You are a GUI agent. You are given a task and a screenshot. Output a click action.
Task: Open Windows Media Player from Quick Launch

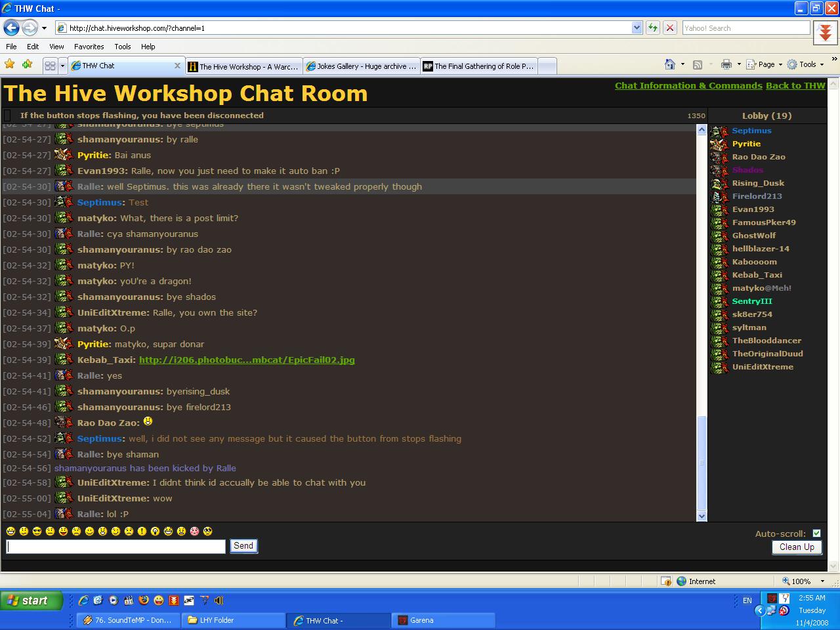(114, 600)
